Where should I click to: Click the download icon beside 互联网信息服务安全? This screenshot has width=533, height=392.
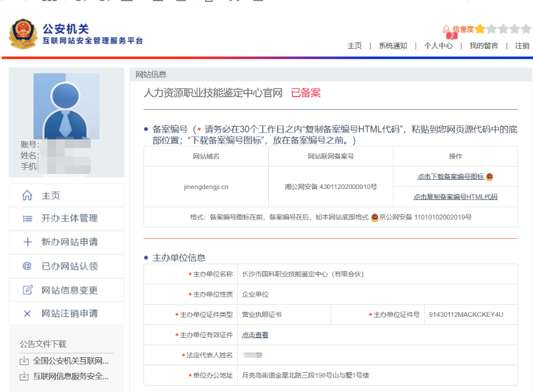[x=24, y=376]
